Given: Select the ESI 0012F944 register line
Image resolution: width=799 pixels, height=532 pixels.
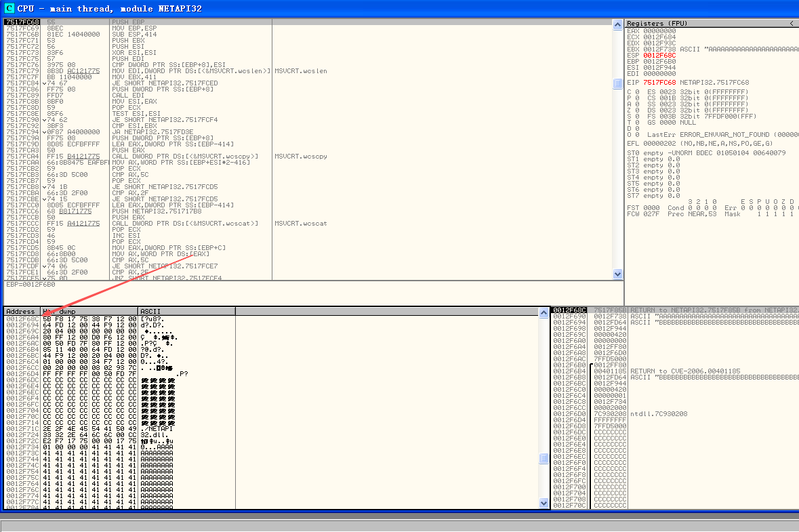Looking at the screenshot, I should coord(651,68).
